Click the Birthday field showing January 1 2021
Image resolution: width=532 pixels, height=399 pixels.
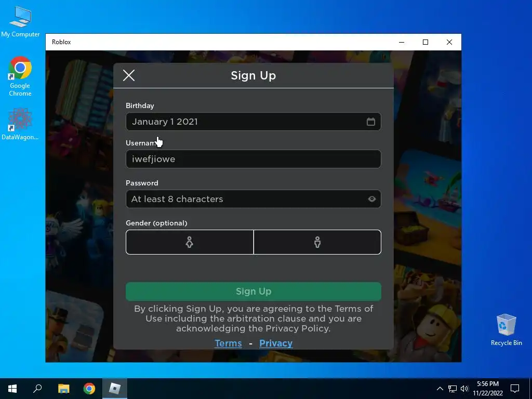tap(254, 122)
